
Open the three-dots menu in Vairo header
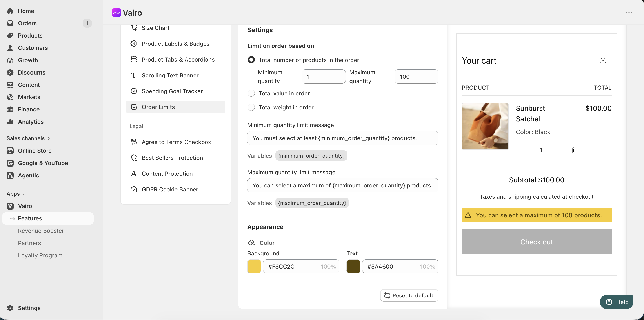point(629,13)
